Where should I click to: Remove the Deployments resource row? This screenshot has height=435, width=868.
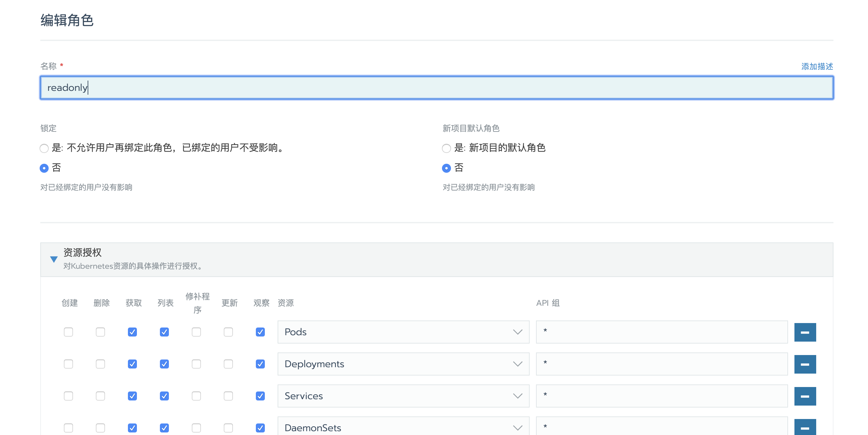tap(805, 364)
